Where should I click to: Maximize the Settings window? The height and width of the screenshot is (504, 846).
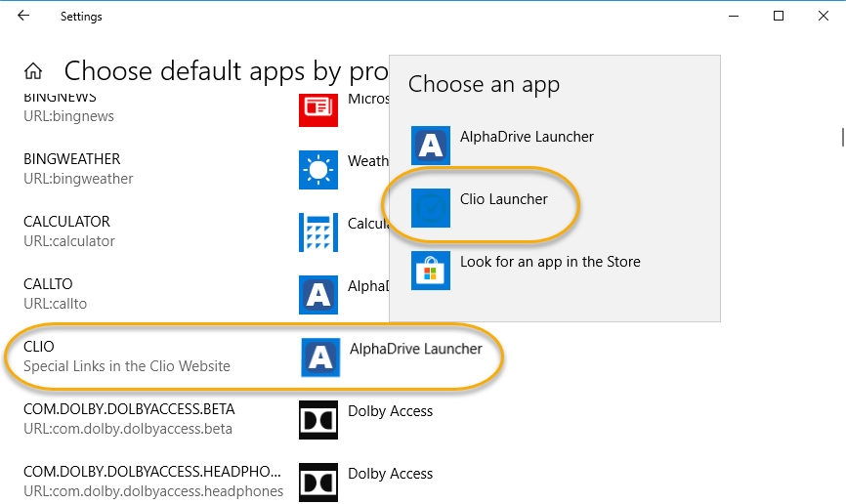pyautogui.click(x=778, y=16)
